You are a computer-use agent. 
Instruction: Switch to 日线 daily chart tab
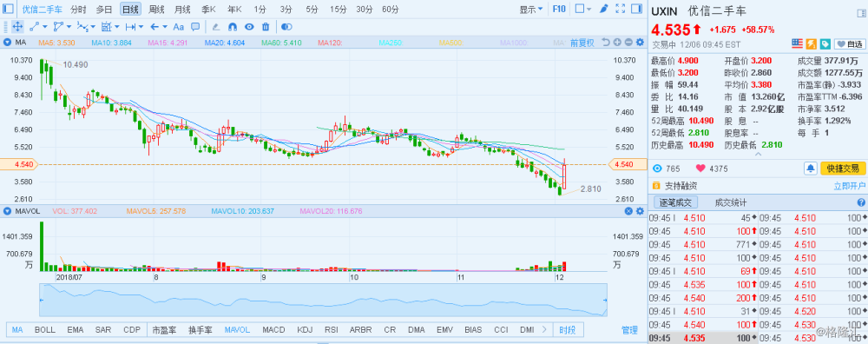(131, 9)
